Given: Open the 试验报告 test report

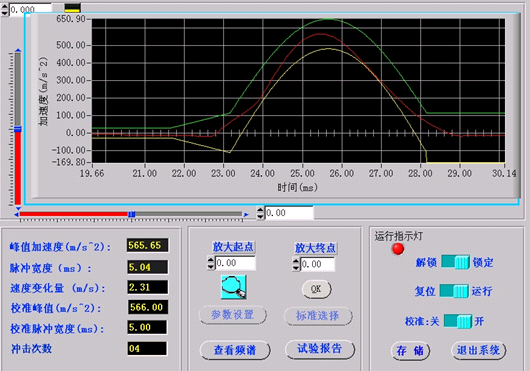Looking at the screenshot, I should [320, 349].
